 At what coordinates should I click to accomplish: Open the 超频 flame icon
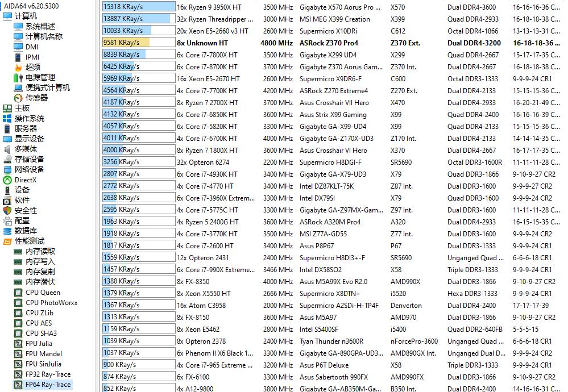pyautogui.click(x=18, y=68)
